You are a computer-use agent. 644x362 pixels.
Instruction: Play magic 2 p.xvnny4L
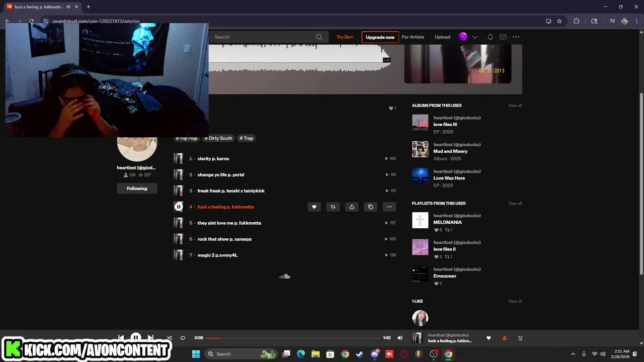click(217, 255)
